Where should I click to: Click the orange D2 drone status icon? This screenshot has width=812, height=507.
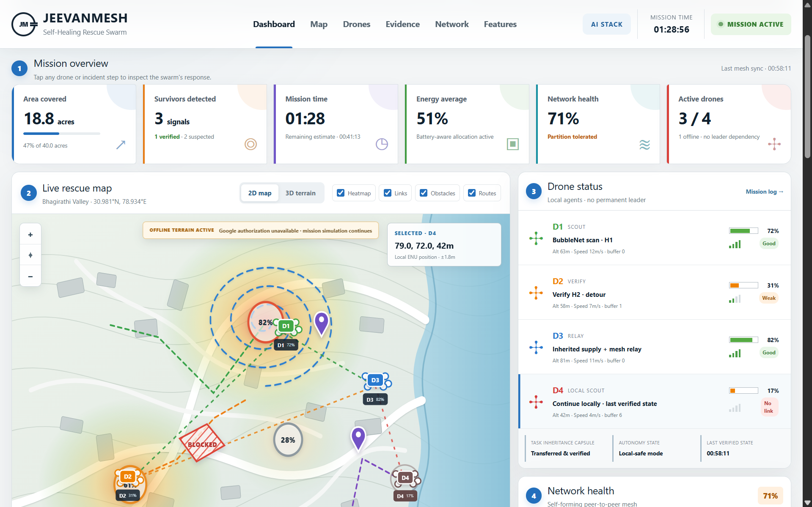(x=536, y=293)
